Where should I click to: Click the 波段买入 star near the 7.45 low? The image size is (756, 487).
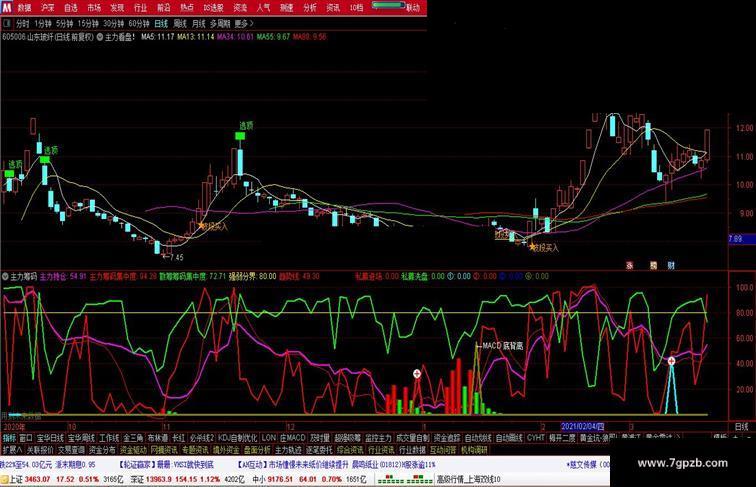[201, 225]
